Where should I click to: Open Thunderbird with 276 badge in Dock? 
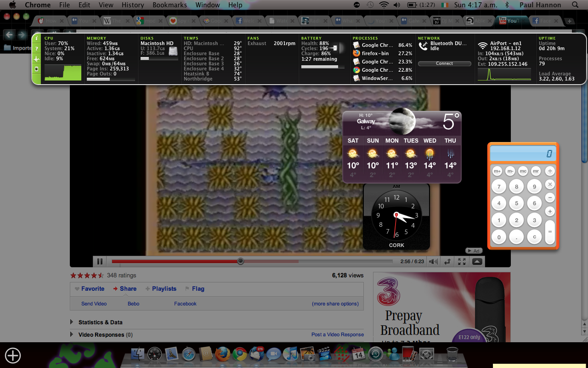tap(257, 354)
